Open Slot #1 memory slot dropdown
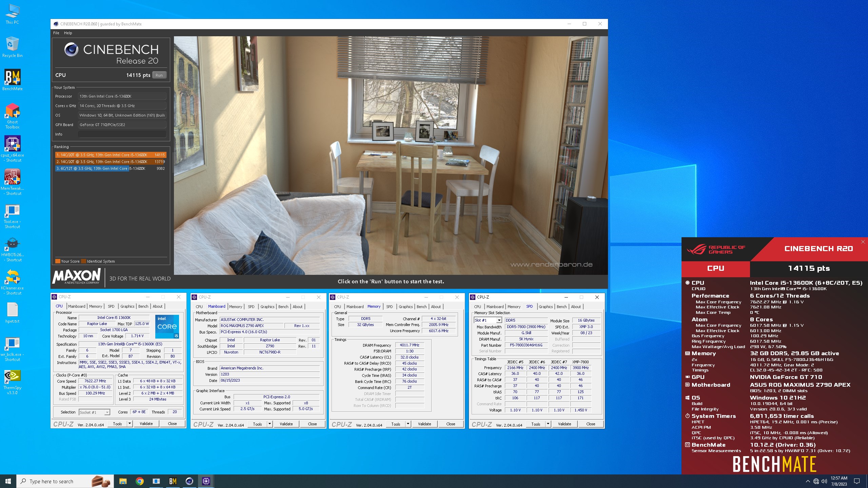The height and width of the screenshot is (488, 868). coord(488,320)
